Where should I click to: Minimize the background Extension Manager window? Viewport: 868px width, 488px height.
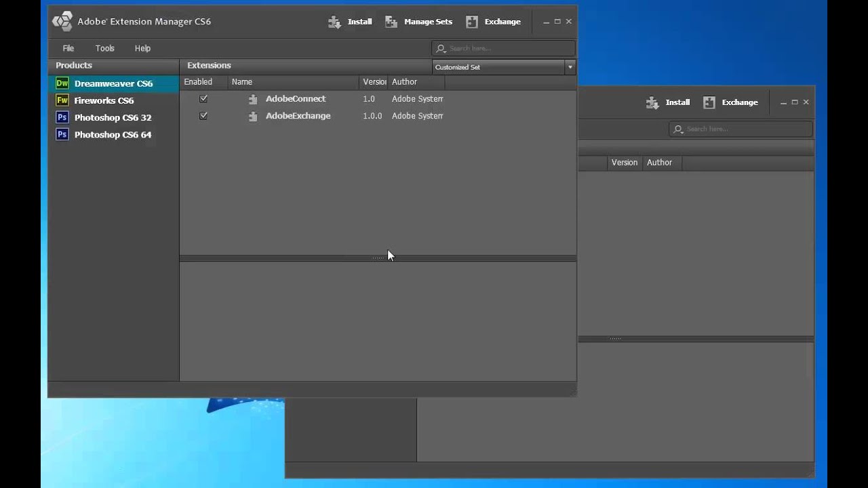pos(784,102)
